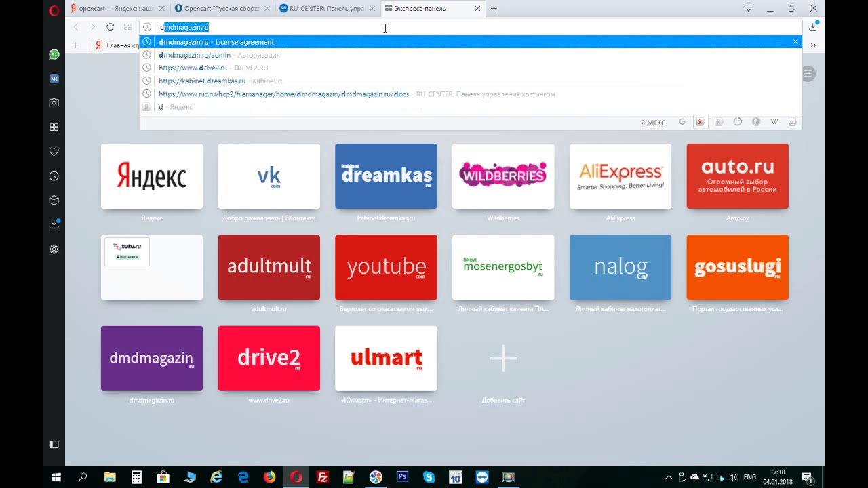Open Speed Dial start page button in toolbar
The height and width of the screenshot is (488, 868).
click(127, 27)
